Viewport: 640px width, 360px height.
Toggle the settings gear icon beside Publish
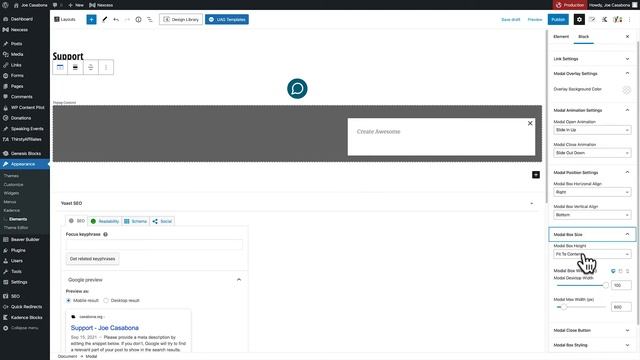579,19
